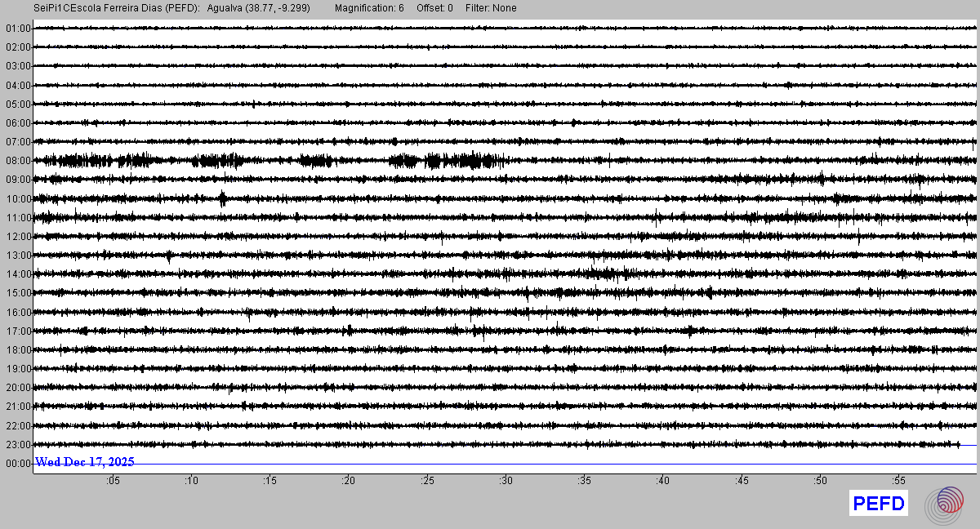Click the 11:00 hour row label

coord(17,218)
